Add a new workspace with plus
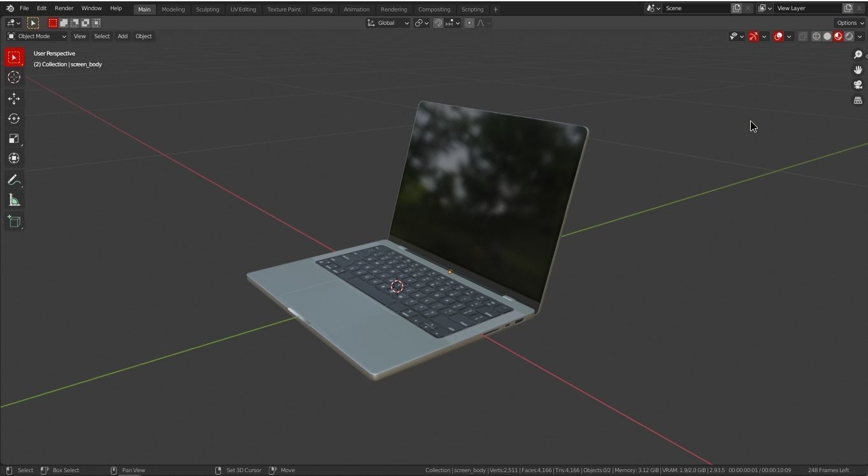Image resolution: width=868 pixels, height=476 pixels. [x=495, y=10]
